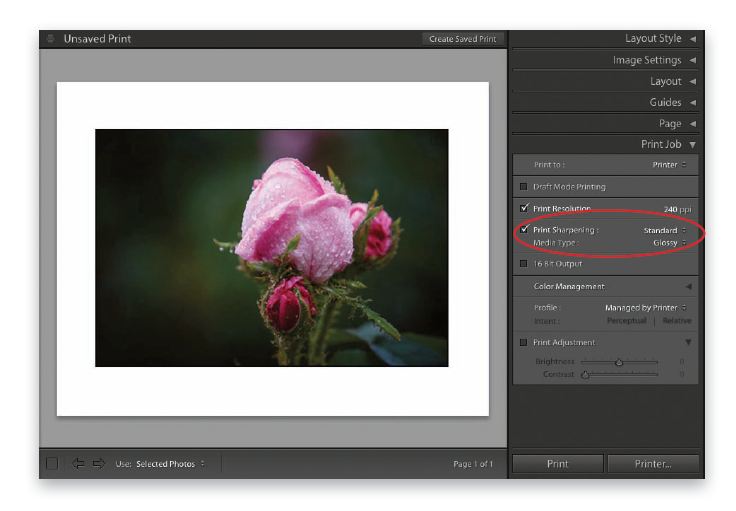
Task: Open the Profile Managed by Printer dropdown
Action: 646,308
